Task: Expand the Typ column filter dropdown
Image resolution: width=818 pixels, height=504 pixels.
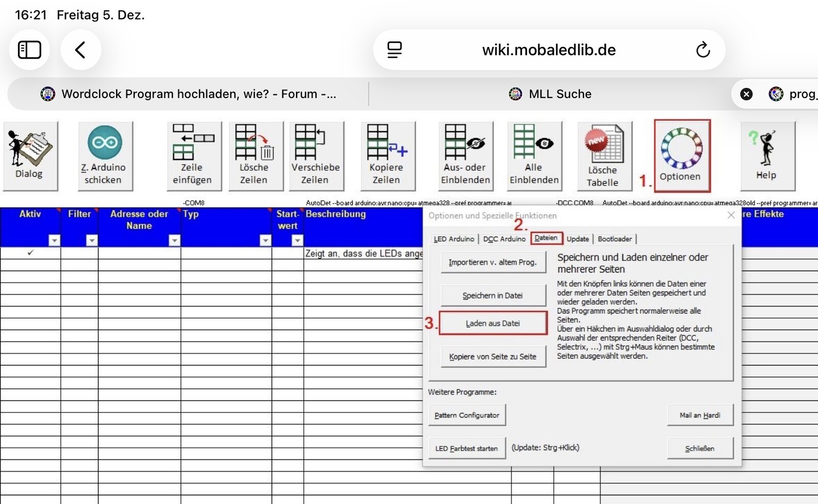Action: click(265, 240)
